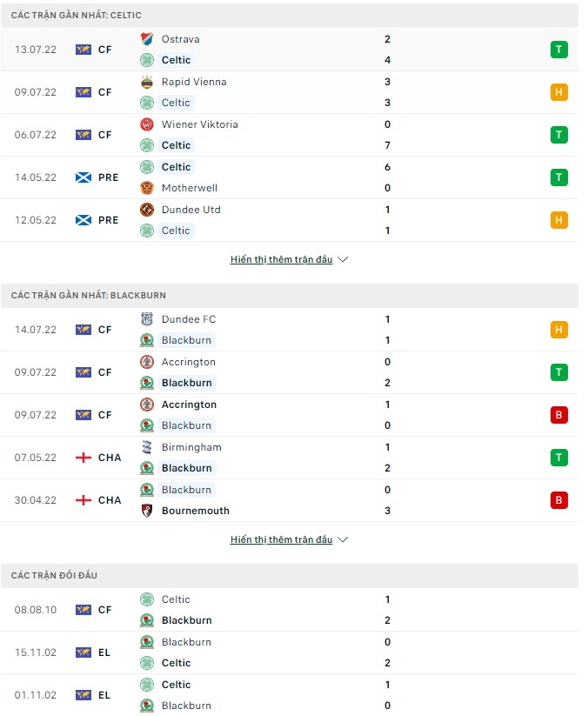Select the orange H badge for Dundee FC draw
Image resolution: width=588 pixels, height=716 pixels.
[558, 330]
